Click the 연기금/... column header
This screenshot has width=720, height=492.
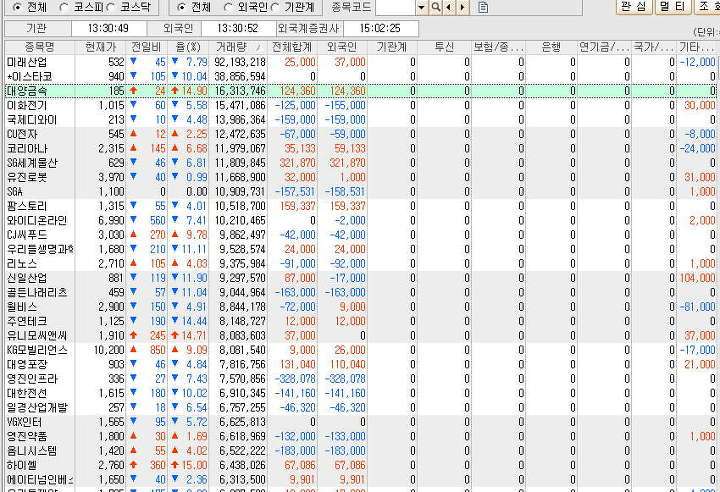click(604, 47)
